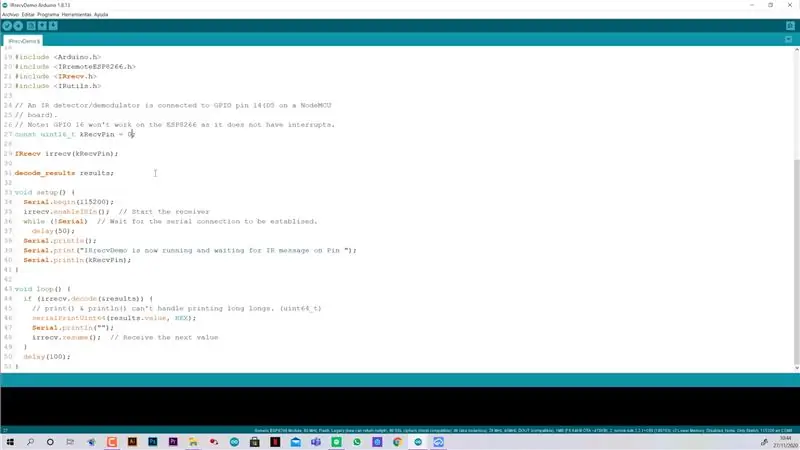
Task: Click the 'Serial.println(kRecvPin);' line
Action: point(77,260)
